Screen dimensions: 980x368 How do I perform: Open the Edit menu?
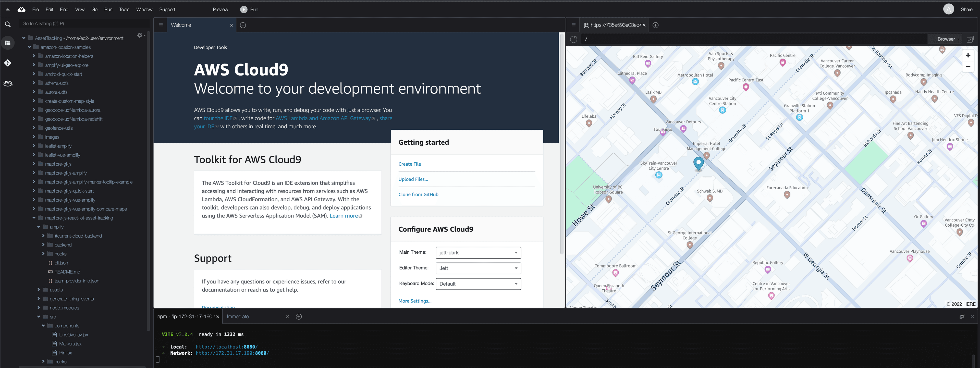pos(50,9)
